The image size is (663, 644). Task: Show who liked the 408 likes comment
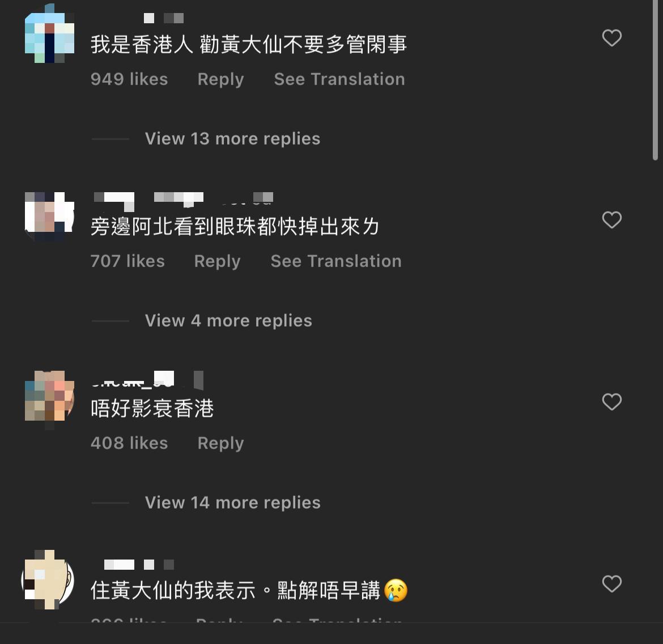(x=129, y=443)
